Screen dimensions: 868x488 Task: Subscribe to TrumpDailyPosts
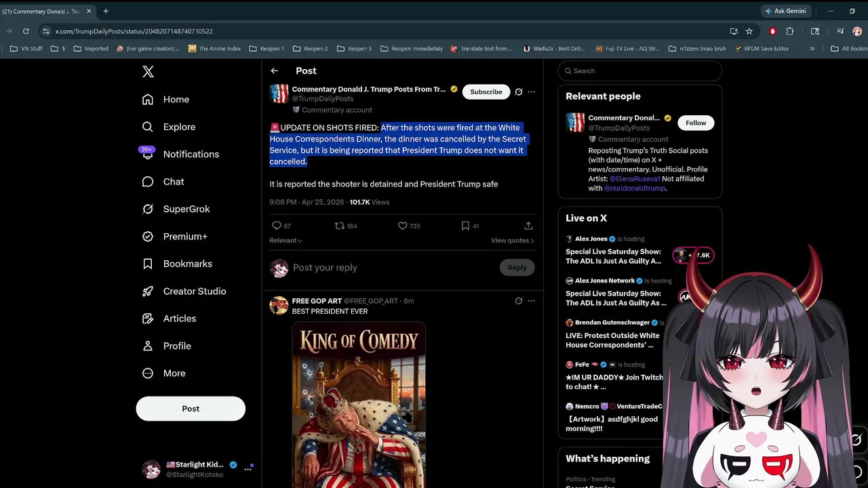tap(486, 91)
